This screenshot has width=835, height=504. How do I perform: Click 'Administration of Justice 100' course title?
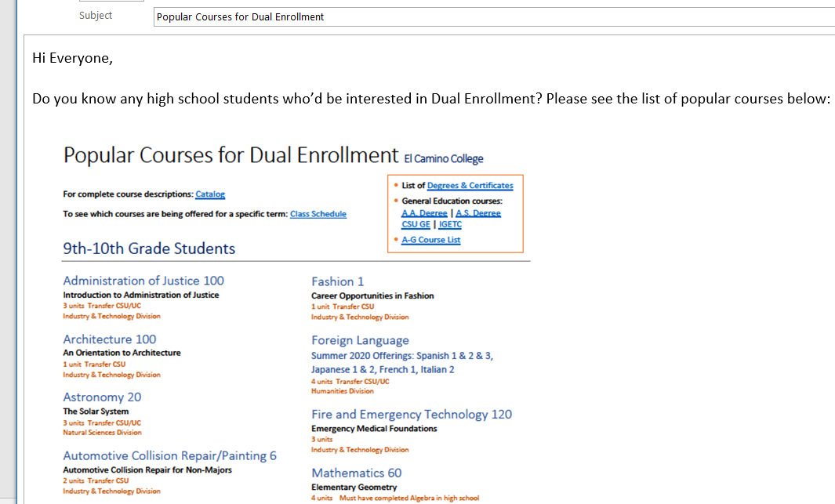pyautogui.click(x=143, y=281)
